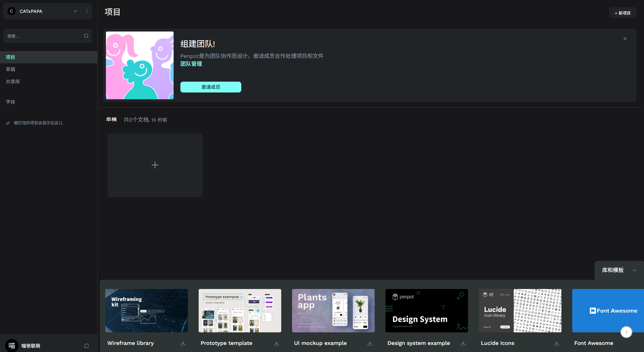Open the Design System thumbnail
Image resolution: width=644 pixels, height=352 pixels.
click(x=427, y=311)
